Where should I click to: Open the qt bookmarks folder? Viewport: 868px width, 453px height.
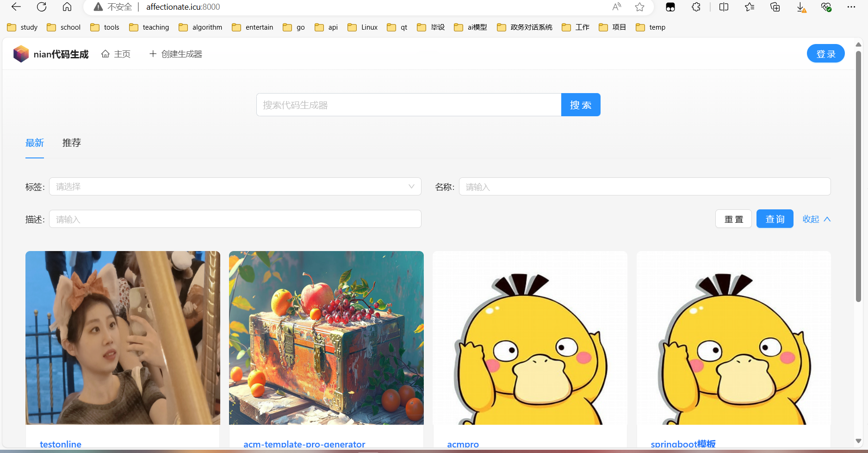[397, 27]
